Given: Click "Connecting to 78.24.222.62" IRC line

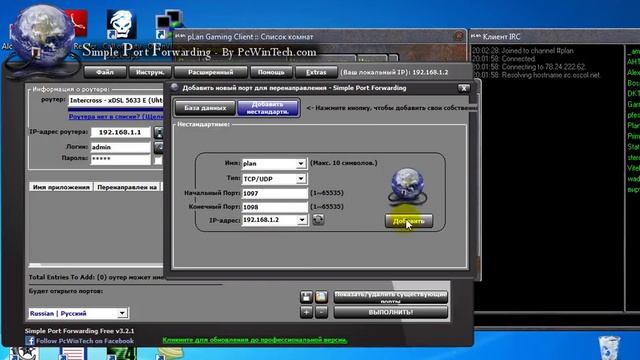Looking at the screenshot, I should (529, 67).
